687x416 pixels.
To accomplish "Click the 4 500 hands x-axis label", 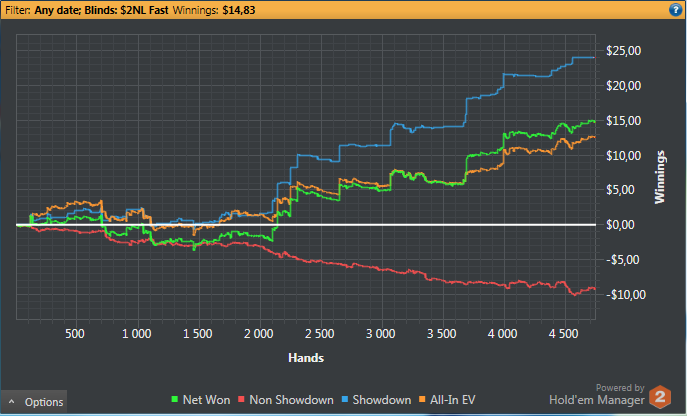I will point(563,334).
